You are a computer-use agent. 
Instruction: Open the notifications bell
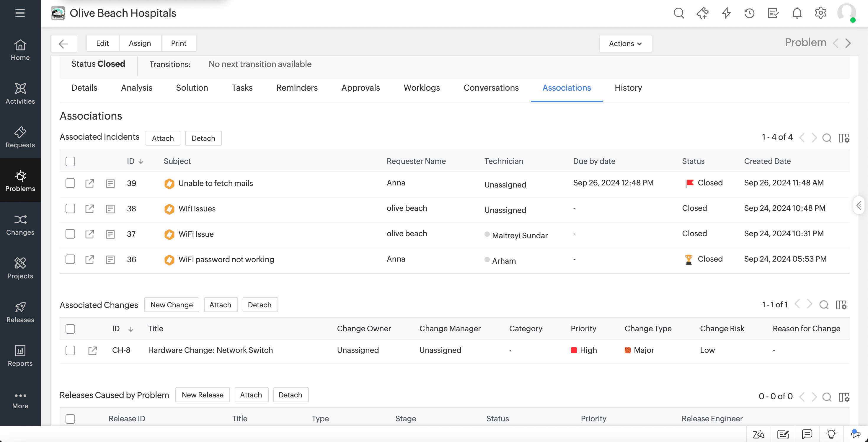(x=797, y=13)
